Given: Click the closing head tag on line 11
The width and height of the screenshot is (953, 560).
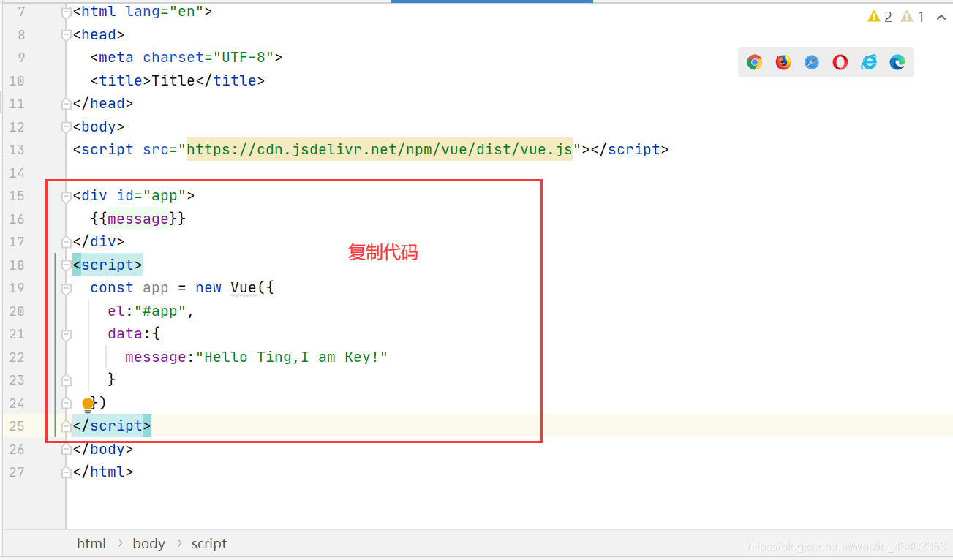Looking at the screenshot, I should (103, 103).
